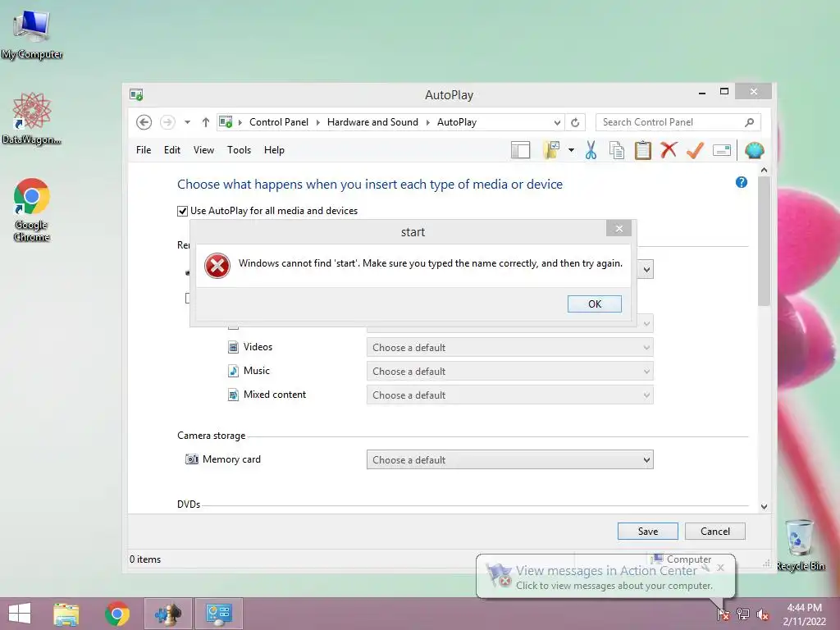The height and width of the screenshot is (630, 840).
Task: Click the AutoPlay title bar icon
Action: [x=136, y=95]
